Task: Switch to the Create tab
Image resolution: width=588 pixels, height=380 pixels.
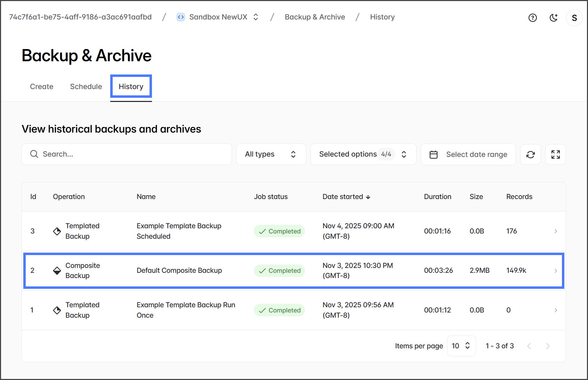Action: click(42, 87)
